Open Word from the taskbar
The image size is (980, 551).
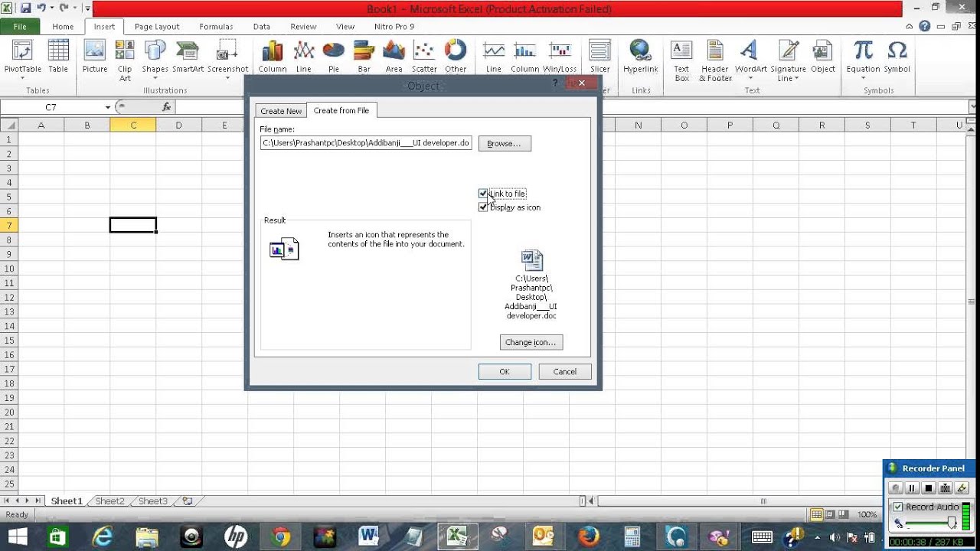click(368, 536)
